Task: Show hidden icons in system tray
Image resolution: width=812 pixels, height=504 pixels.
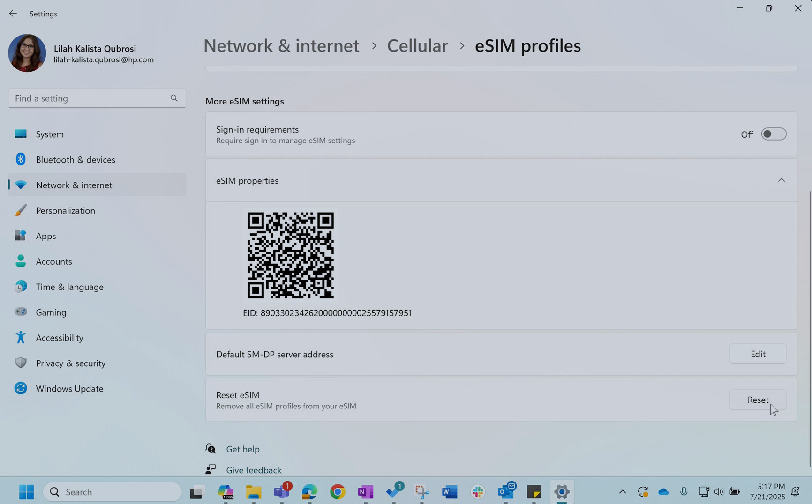Action: [622, 492]
